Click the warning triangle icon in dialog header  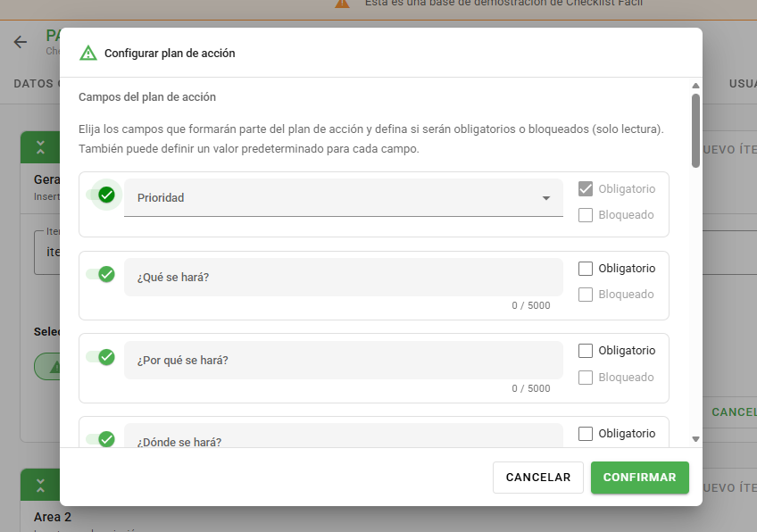click(x=87, y=53)
